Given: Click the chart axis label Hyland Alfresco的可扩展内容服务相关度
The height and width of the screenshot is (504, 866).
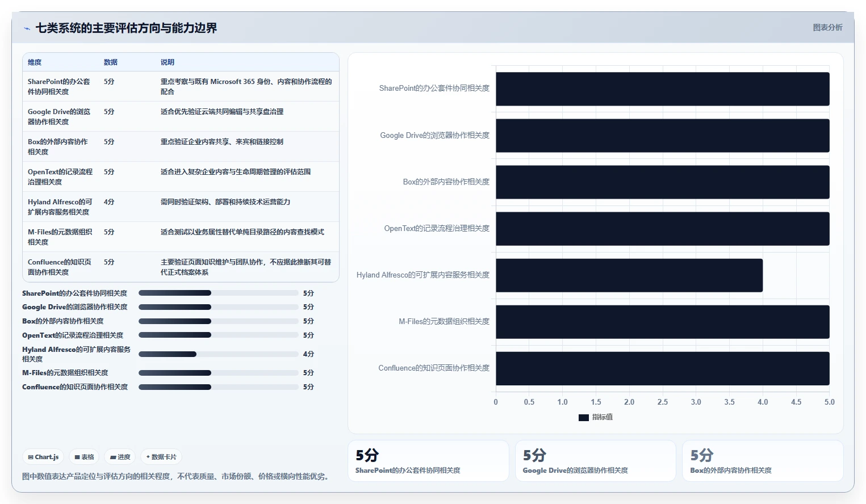Looking at the screenshot, I should click(423, 275).
